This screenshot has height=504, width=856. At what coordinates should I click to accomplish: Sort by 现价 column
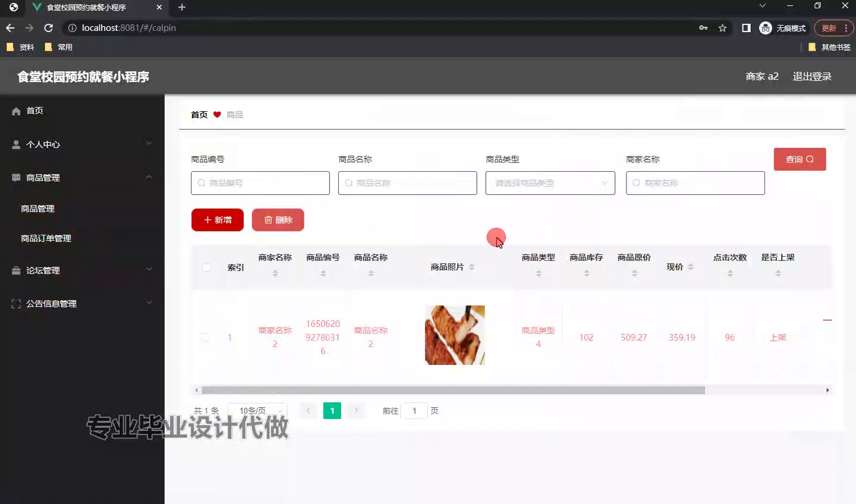click(691, 267)
